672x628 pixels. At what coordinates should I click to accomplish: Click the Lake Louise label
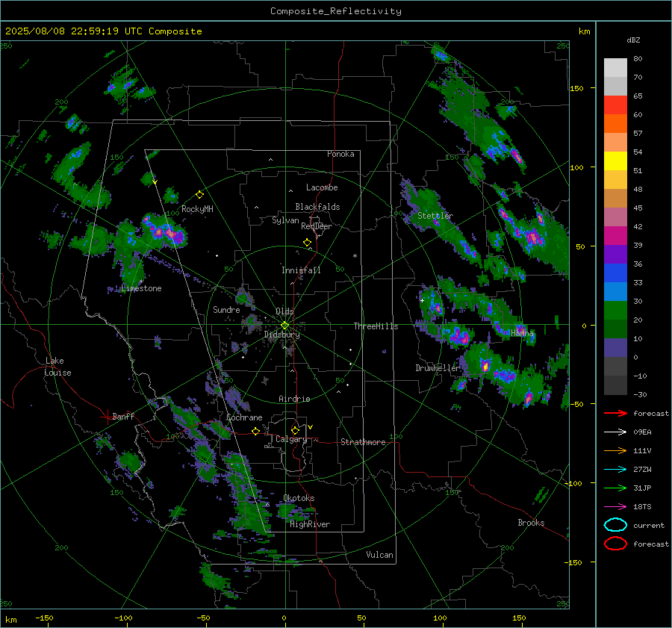click(57, 367)
